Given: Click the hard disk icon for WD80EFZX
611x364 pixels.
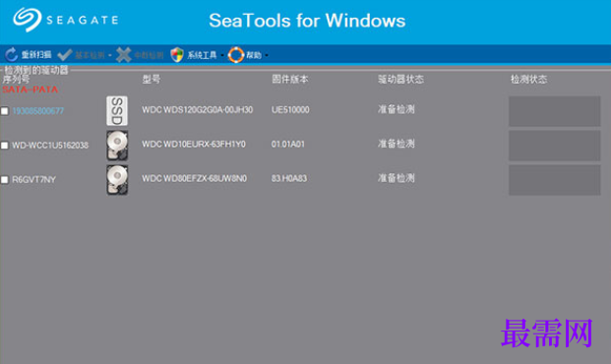Looking at the screenshot, I should point(117,180).
